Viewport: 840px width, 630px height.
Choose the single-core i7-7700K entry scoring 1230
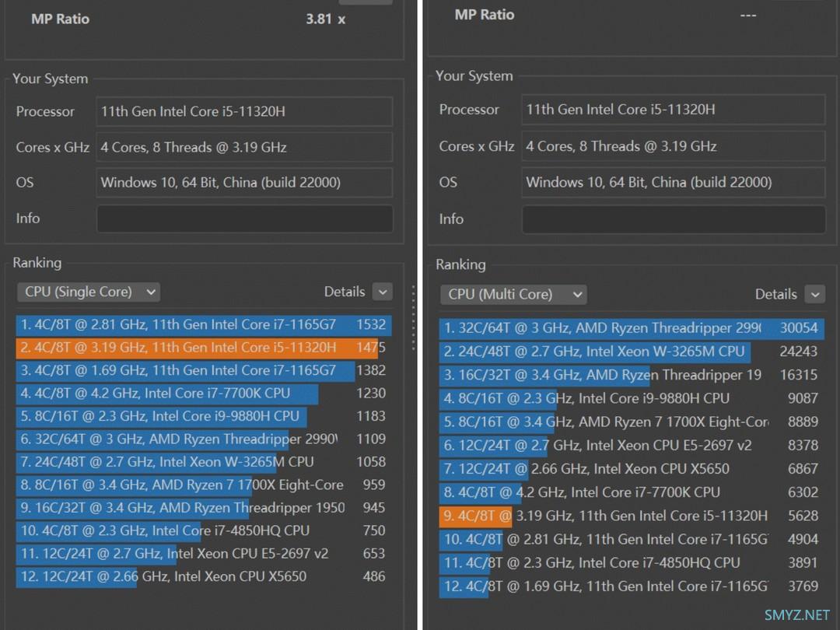pos(202,393)
